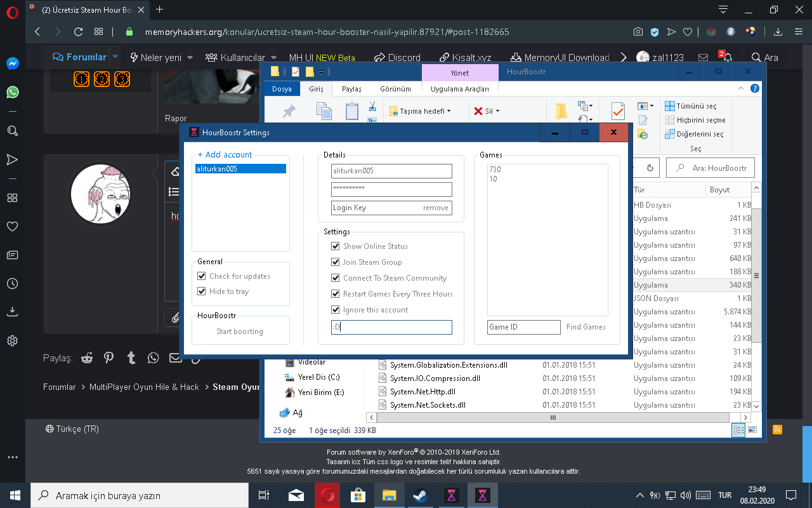Open the Uygulama Araçları ribbon tab
The image size is (812, 508).
point(460,89)
